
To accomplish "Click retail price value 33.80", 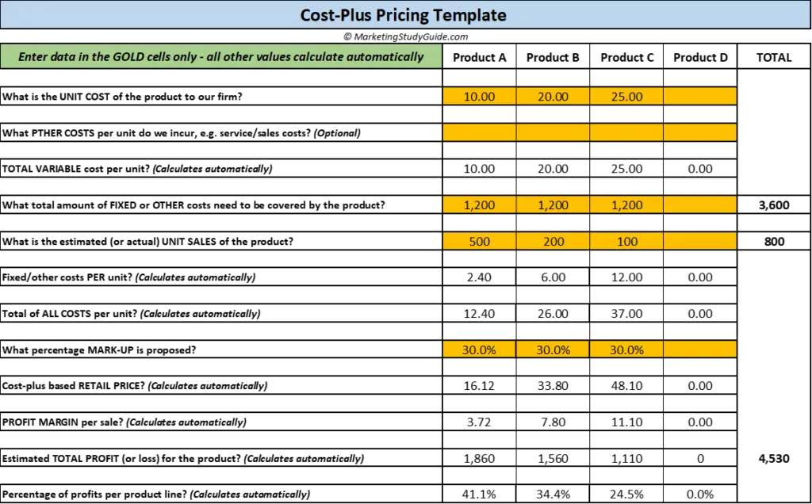I will [x=553, y=385].
